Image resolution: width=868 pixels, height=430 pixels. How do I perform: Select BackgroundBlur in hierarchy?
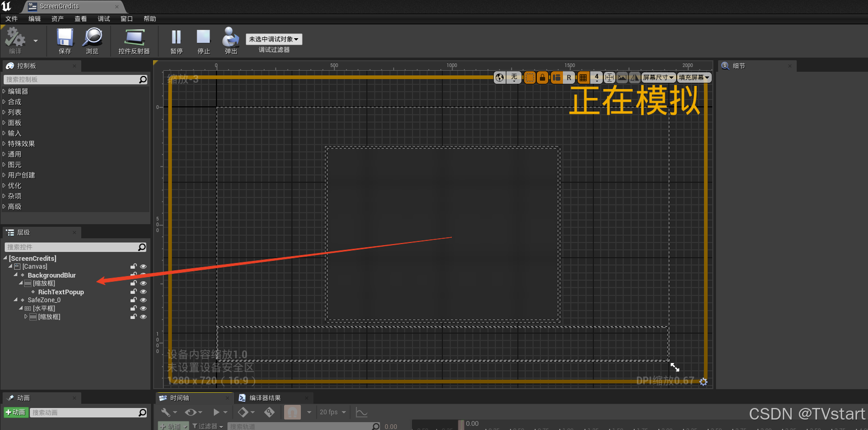click(x=51, y=275)
